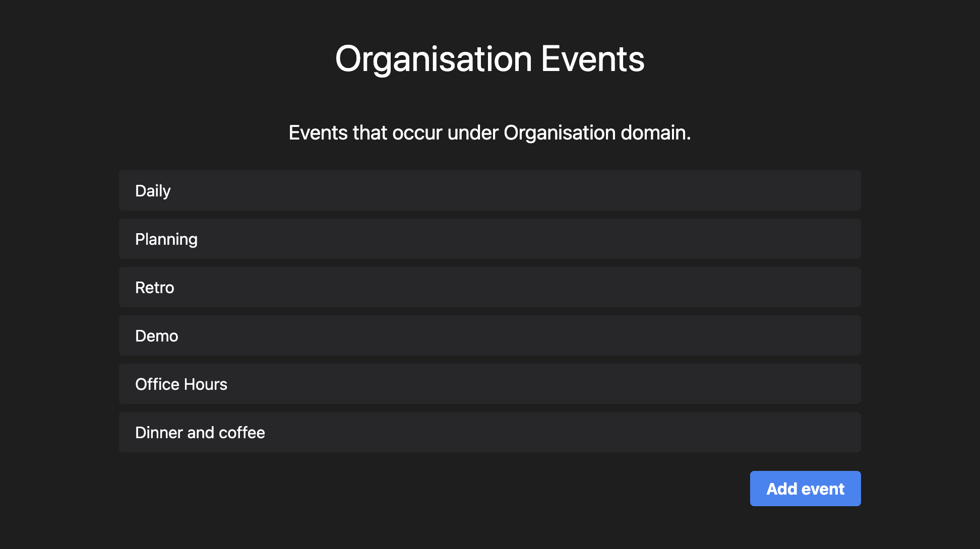Click the Add event button
The image size is (980, 549).
pos(805,489)
